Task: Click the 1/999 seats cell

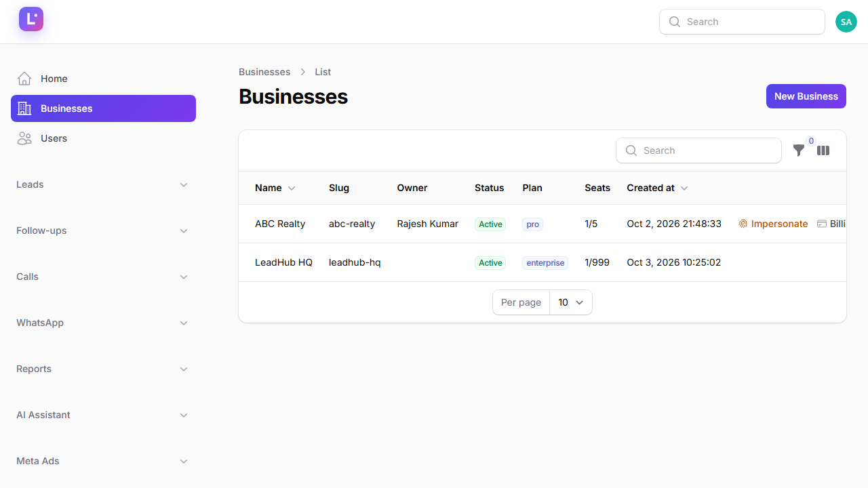Action: (x=597, y=262)
